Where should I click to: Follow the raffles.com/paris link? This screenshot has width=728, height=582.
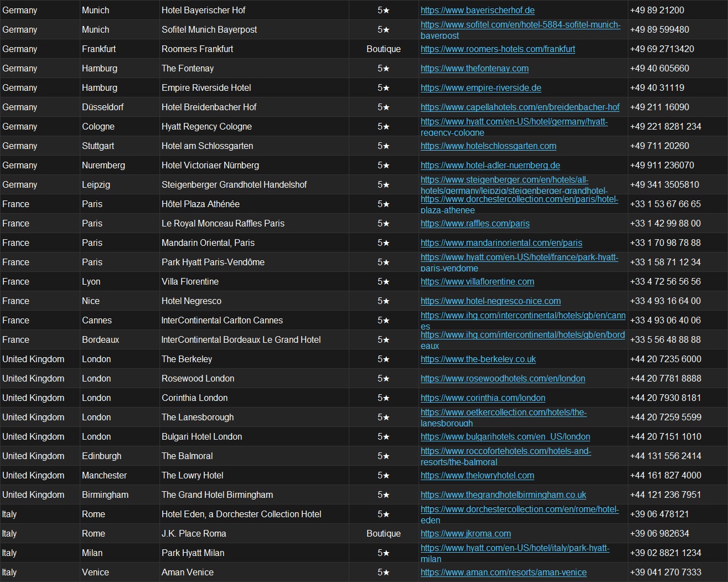click(x=475, y=223)
